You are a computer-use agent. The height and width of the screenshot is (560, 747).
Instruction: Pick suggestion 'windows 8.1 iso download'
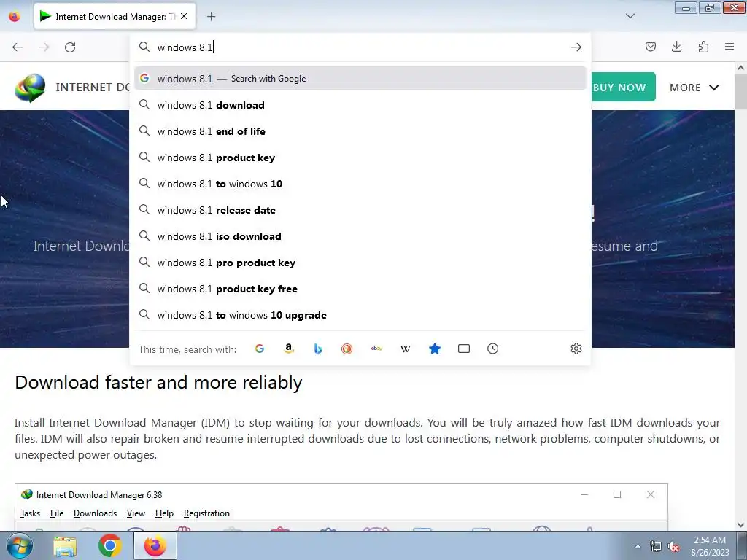[360, 236]
